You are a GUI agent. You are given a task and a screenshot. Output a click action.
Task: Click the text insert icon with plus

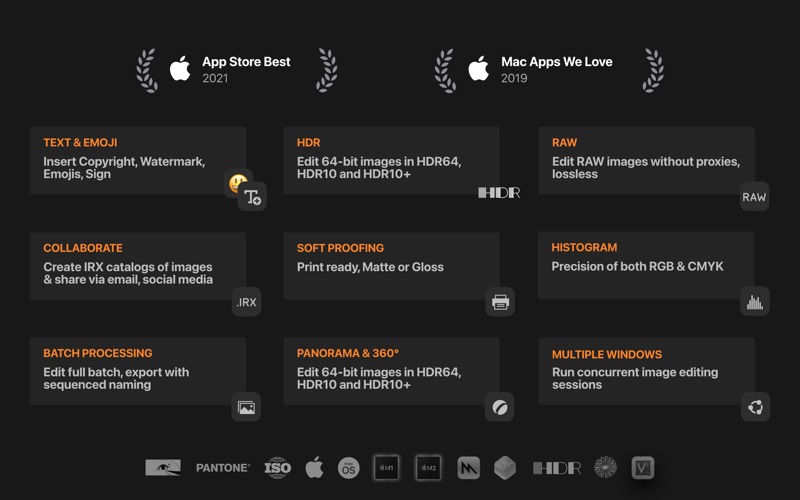point(252,197)
